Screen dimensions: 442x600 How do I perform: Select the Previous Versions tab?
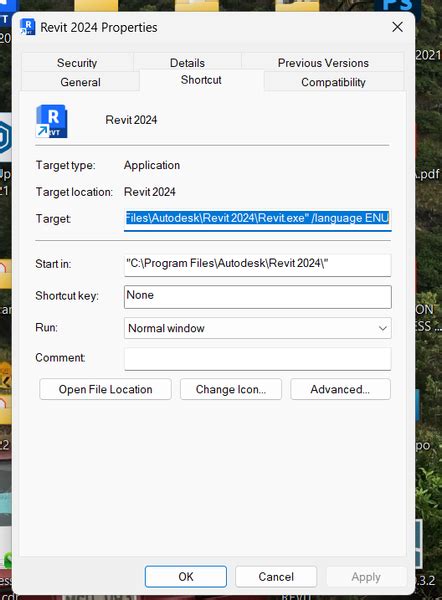tap(323, 62)
